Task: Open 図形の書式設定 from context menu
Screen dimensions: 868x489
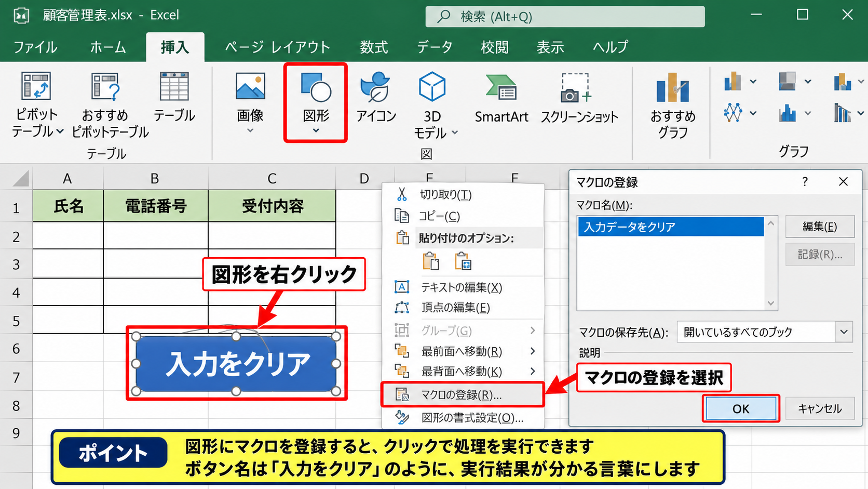Action: 463,418
